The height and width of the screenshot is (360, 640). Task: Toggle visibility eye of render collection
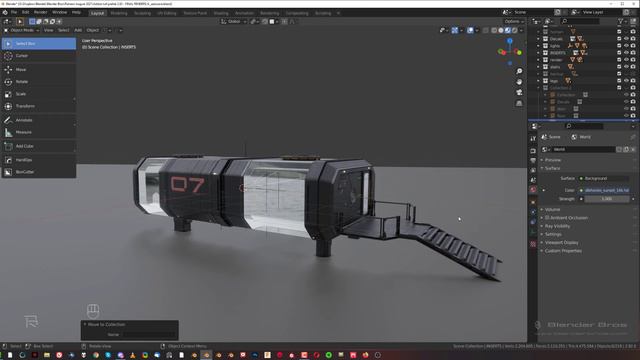626,60
